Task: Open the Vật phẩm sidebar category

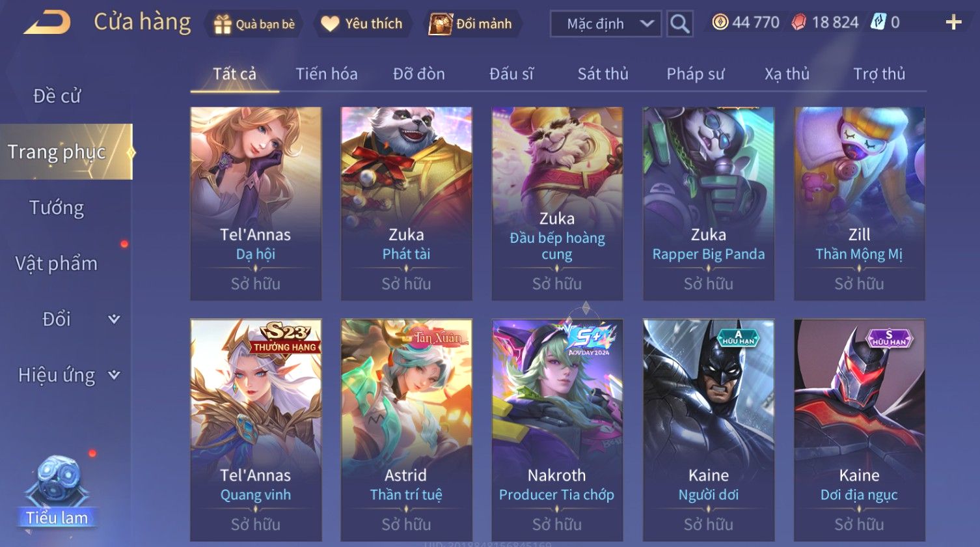Action: pos(57,263)
